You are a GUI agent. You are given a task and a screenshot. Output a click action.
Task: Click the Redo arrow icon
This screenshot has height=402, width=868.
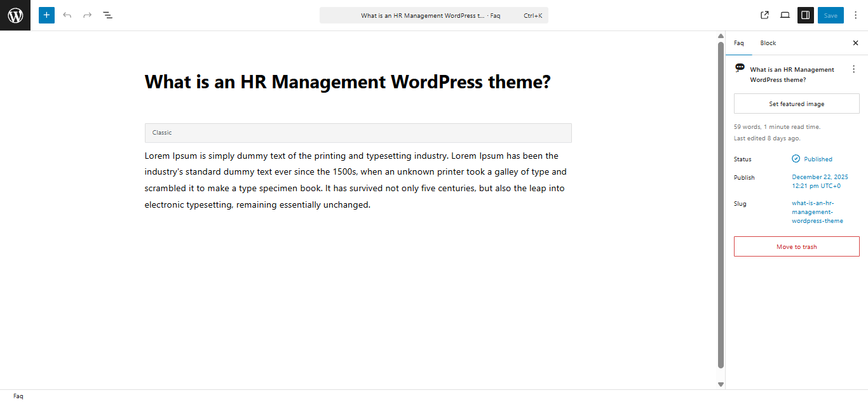(88, 15)
